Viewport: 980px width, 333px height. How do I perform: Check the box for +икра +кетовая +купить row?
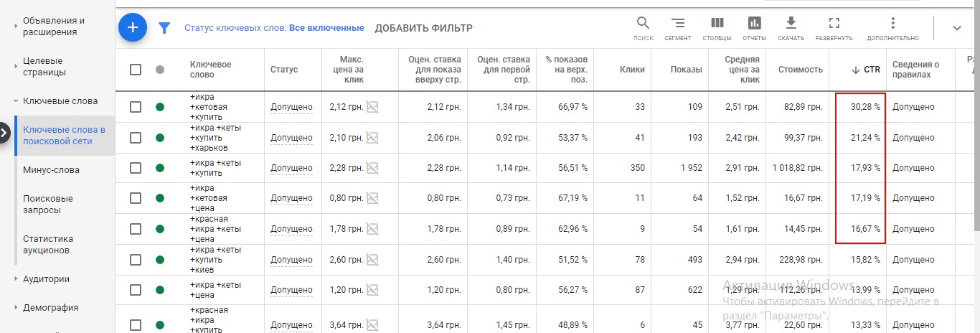(x=136, y=107)
